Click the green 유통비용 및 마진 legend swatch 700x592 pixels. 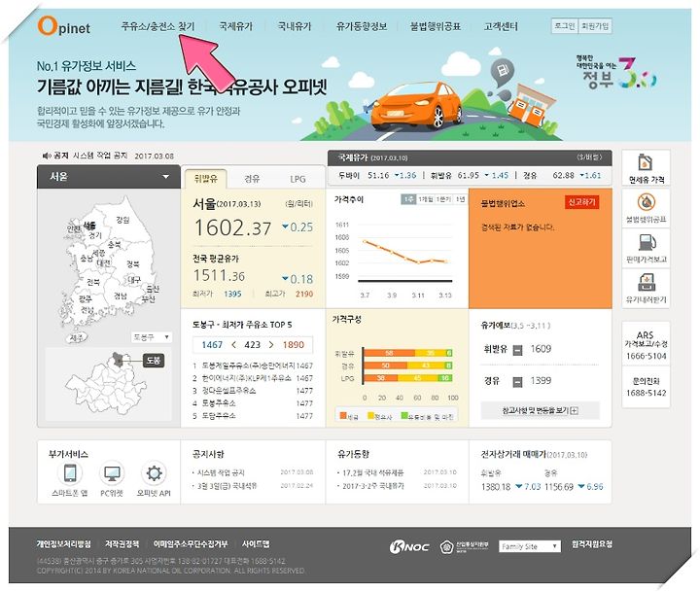(x=404, y=416)
